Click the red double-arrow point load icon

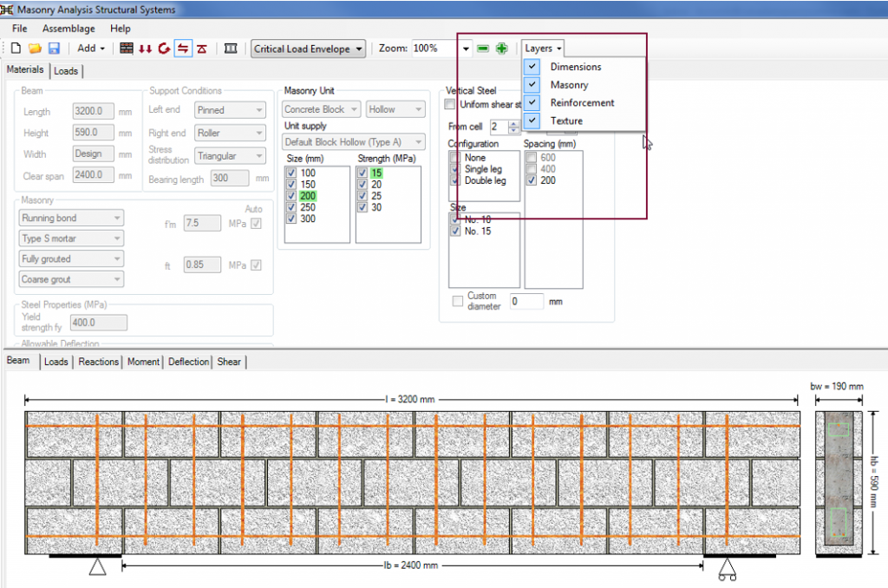(144, 49)
